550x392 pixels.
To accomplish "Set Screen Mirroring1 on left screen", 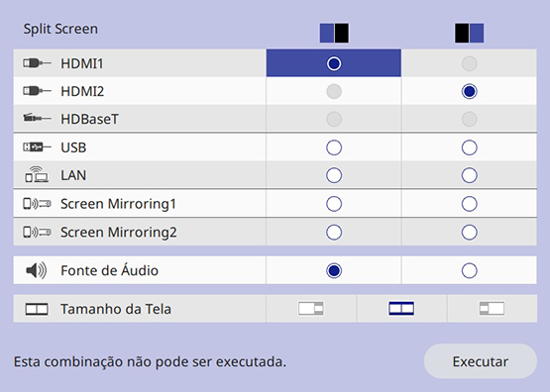I will [334, 204].
